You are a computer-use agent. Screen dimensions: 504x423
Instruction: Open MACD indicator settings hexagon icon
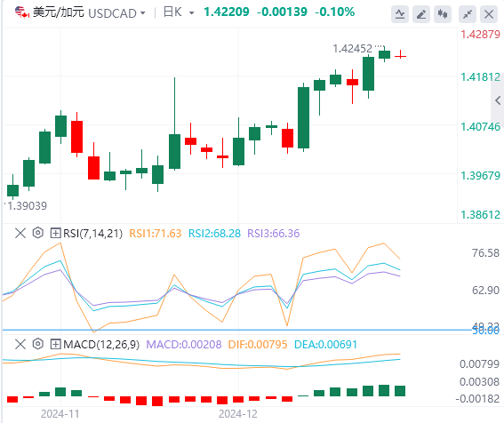(x=38, y=344)
